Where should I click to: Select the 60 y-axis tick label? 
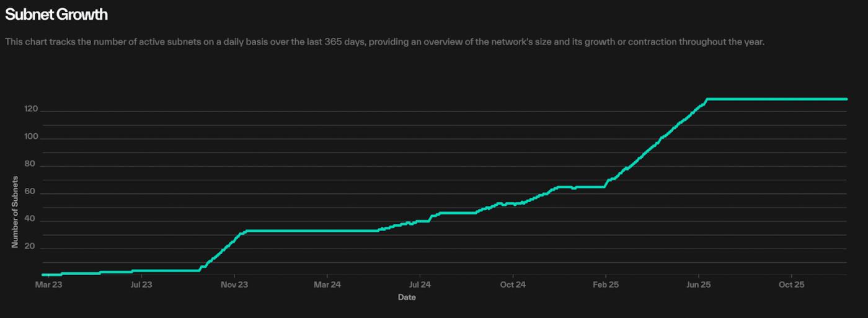tap(29, 192)
